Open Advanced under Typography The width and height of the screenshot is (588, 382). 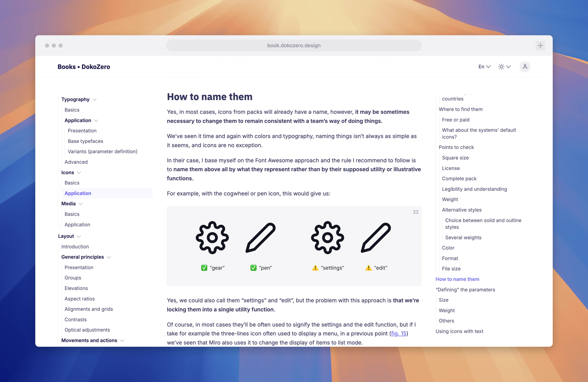coord(76,162)
